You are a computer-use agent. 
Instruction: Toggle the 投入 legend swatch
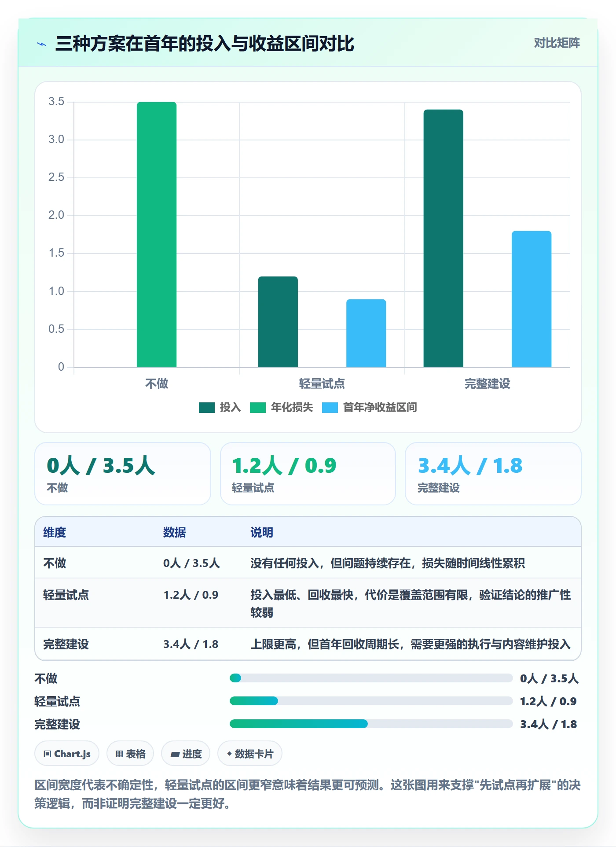(x=207, y=408)
